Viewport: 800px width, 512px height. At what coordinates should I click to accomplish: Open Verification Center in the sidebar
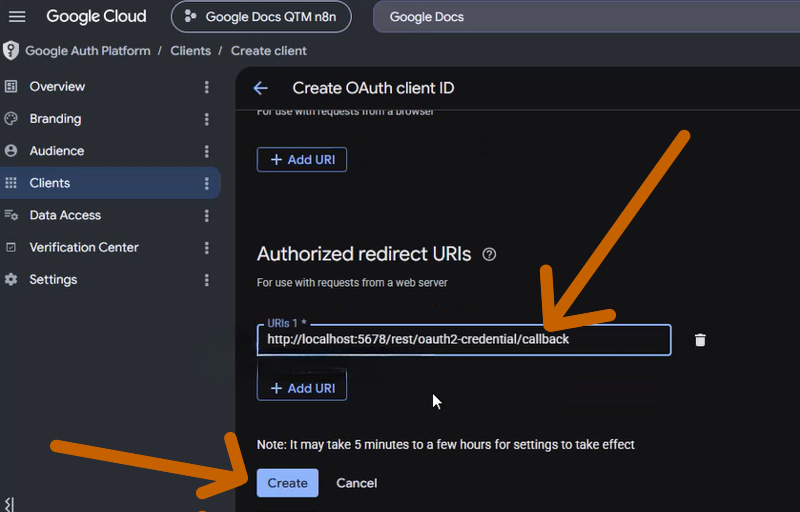click(x=110, y=247)
